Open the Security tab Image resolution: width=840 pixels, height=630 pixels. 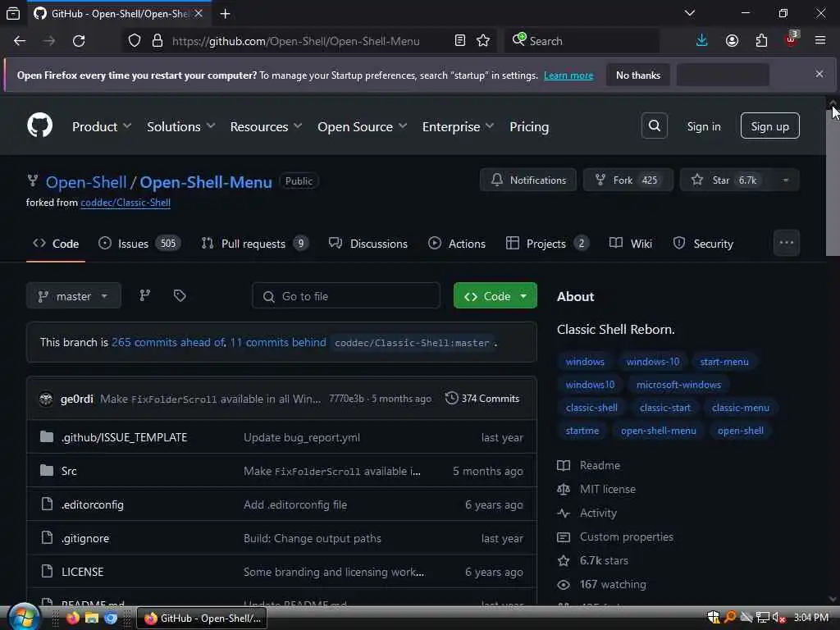click(x=703, y=244)
